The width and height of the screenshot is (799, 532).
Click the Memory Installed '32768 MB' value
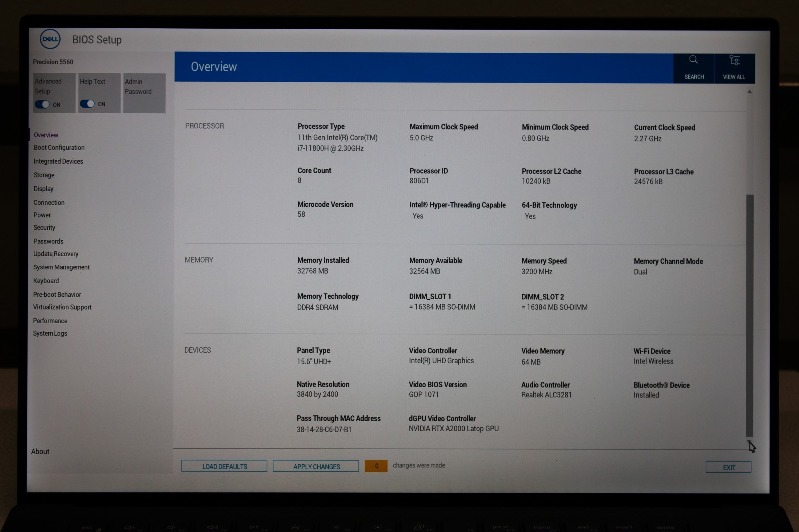coord(313,271)
